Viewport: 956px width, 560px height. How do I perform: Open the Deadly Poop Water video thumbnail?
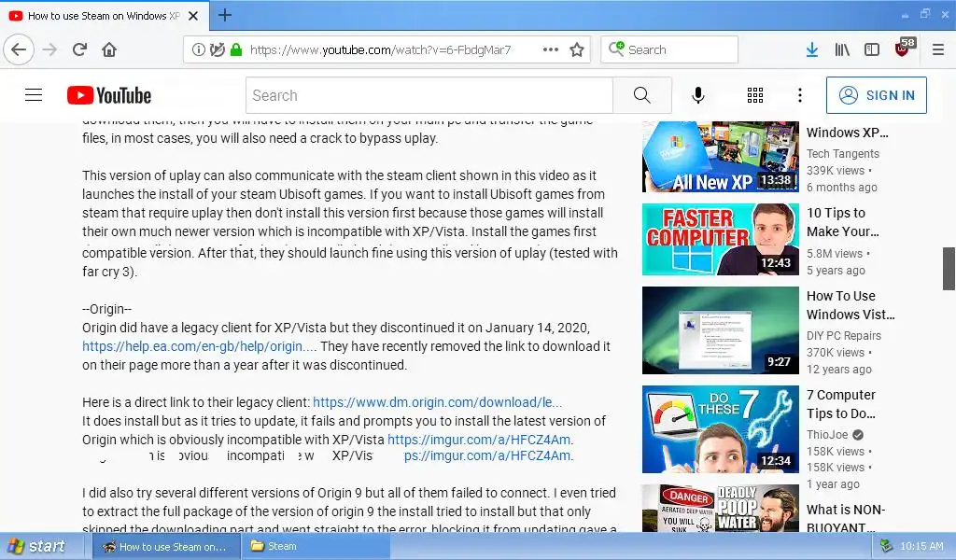pyautogui.click(x=720, y=509)
